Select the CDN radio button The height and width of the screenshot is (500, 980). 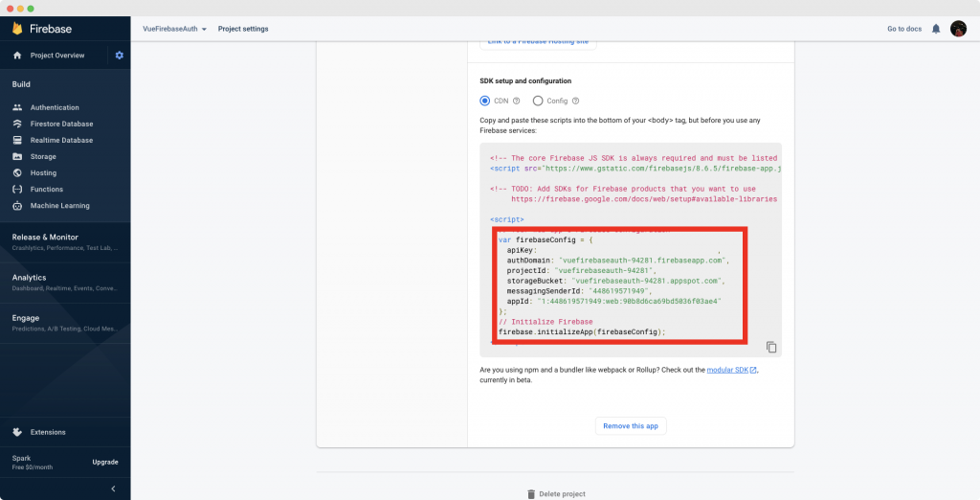[485, 101]
